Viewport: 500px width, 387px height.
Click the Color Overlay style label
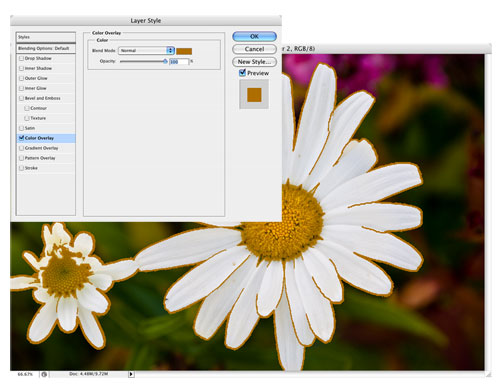39,138
